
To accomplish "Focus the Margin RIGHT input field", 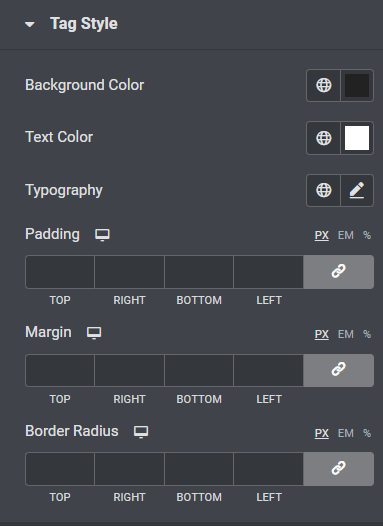I will pyautogui.click(x=129, y=370).
